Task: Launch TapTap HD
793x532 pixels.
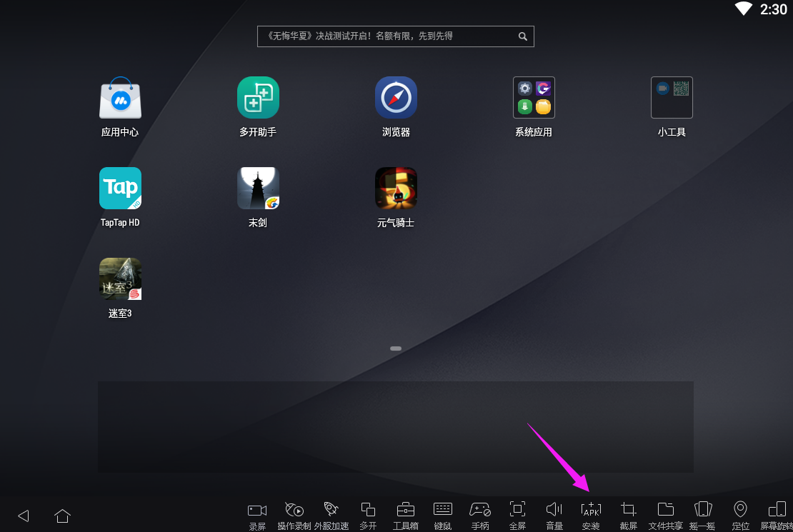Action: coord(120,189)
